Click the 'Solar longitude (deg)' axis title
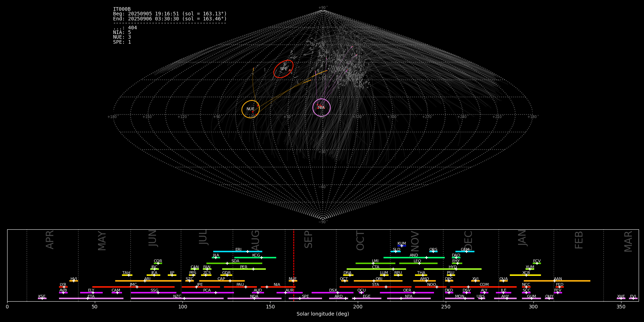The height and width of the screenshot is (322, 644). pos(323,314)
